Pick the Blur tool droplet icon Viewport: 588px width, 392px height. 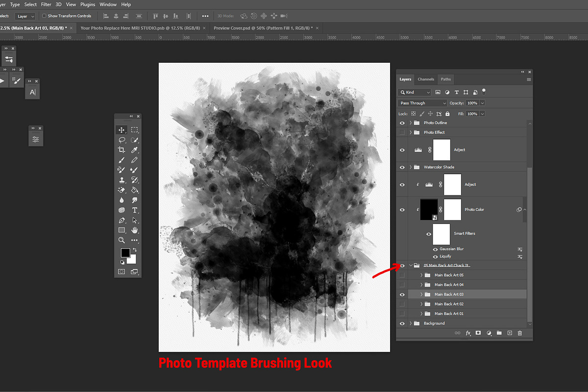[122, 200]
